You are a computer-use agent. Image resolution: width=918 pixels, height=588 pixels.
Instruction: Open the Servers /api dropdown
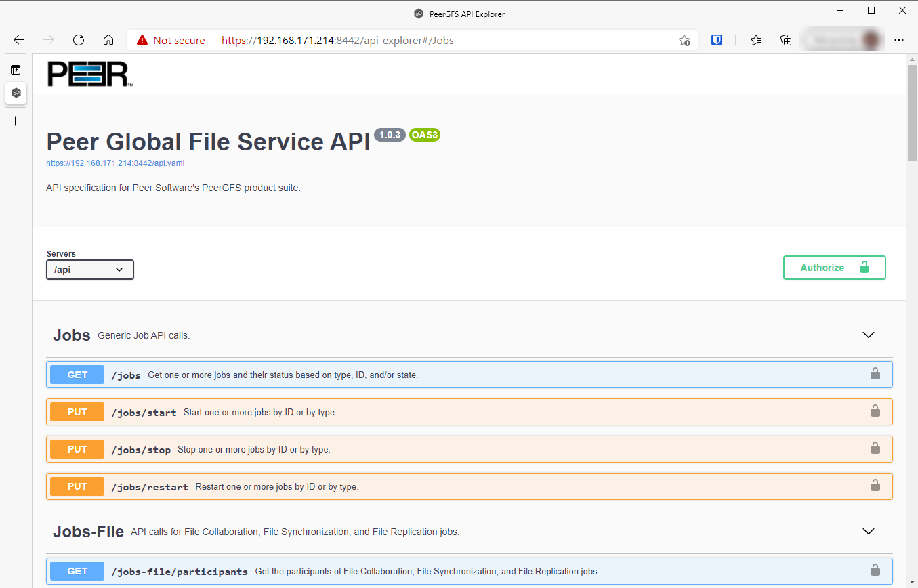point(90,270)
